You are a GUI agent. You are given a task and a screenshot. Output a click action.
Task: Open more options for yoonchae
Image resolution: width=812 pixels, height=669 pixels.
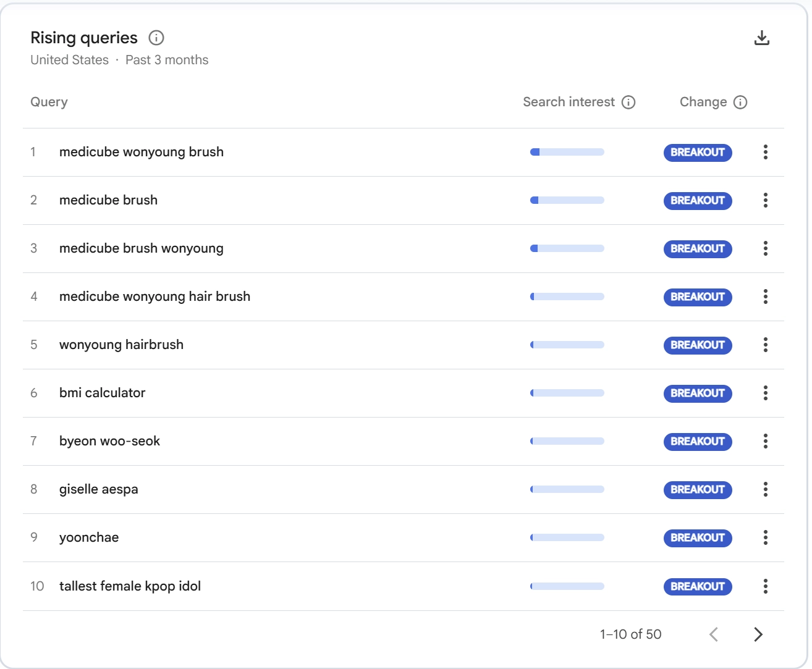(766, 537)
